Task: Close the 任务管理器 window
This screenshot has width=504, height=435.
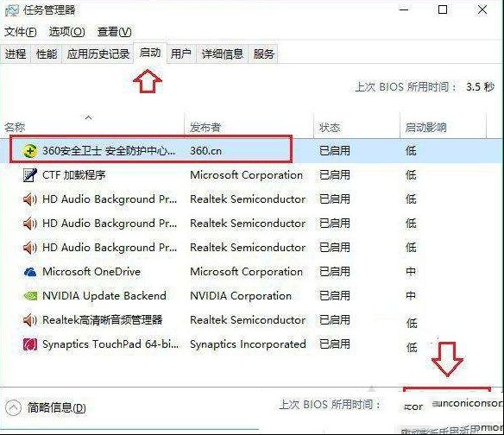Action: coord(482,9)
